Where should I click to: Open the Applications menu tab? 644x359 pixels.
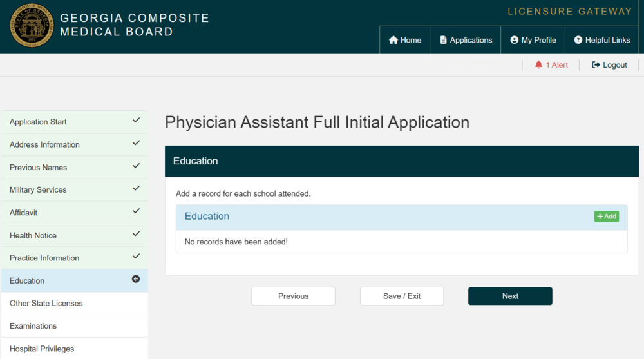466,40
